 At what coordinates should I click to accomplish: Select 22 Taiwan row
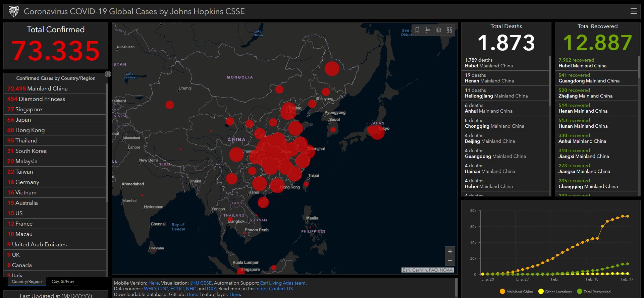pyautogui.click(x=55, y=172)
